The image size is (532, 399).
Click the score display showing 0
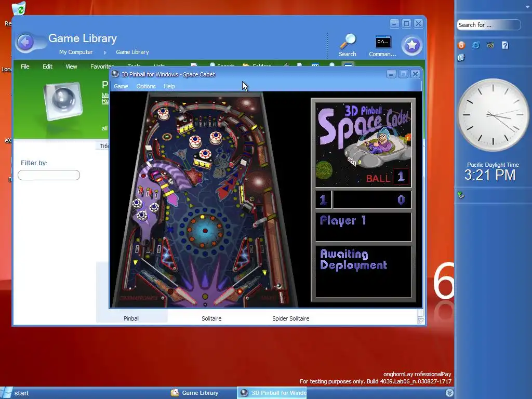tap(372, 199)
